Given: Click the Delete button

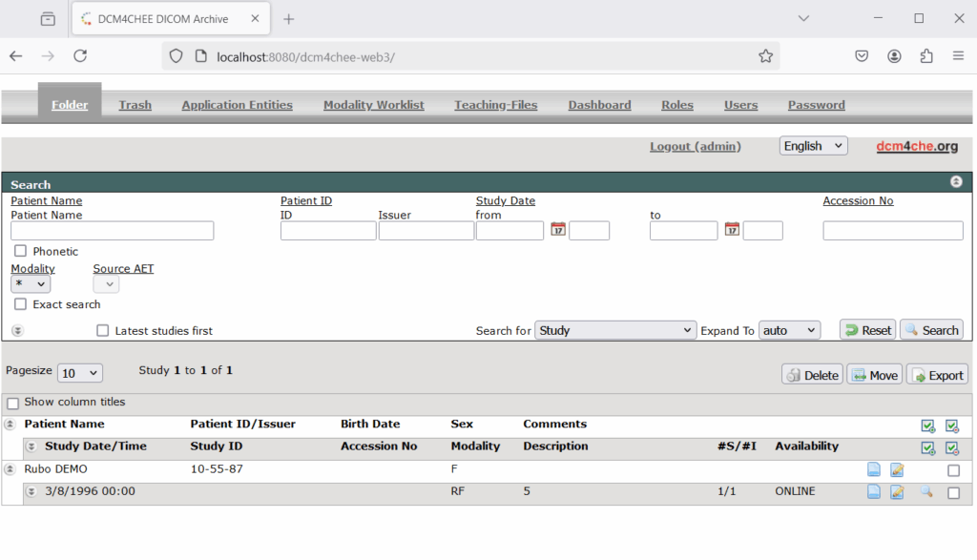Looking at the screenshot, I should pos(812,375).
